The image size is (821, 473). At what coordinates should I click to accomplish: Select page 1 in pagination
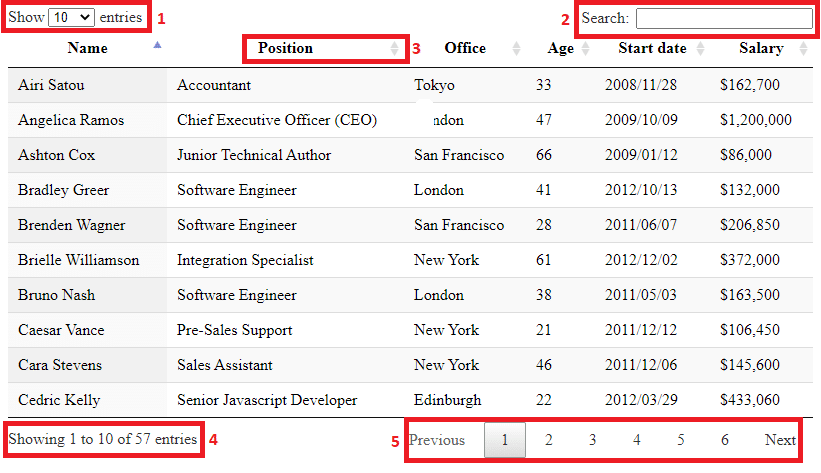505,440
